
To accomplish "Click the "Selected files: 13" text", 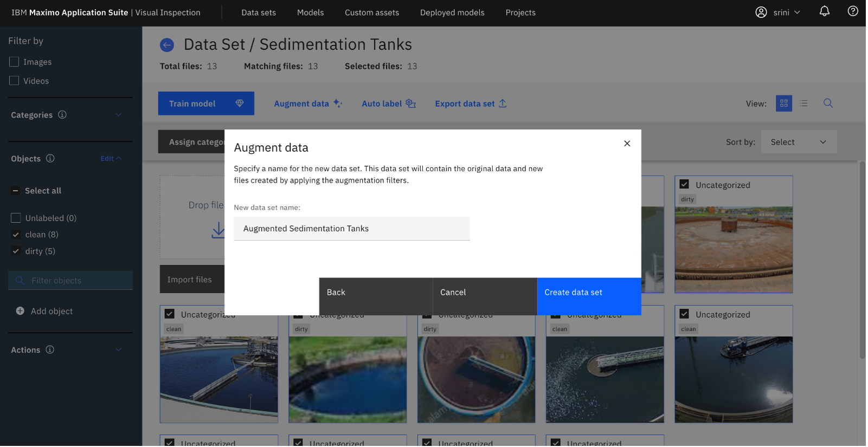I will coord(382,67).
